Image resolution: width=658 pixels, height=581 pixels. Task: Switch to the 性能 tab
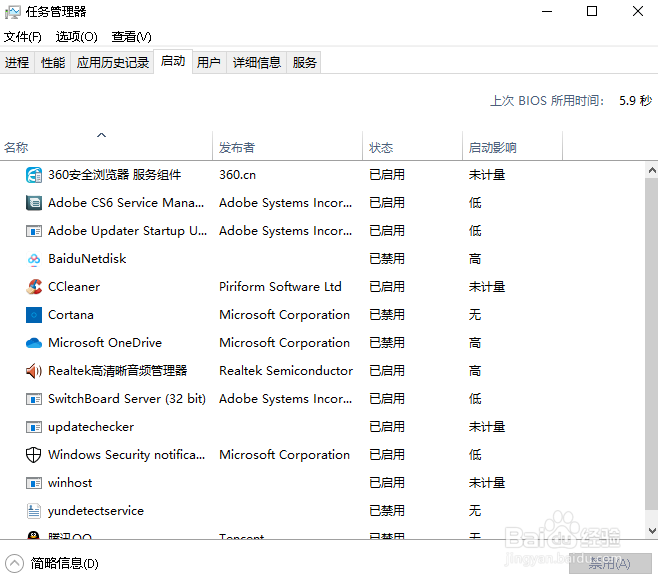tap(53, 63)
